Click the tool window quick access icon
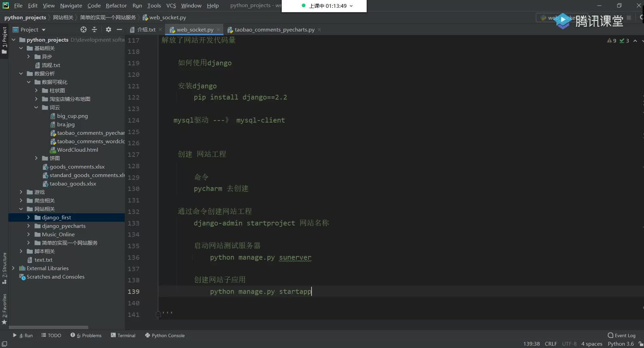Image resolution: width=644 pixels, height=348 pixels. 4,344
